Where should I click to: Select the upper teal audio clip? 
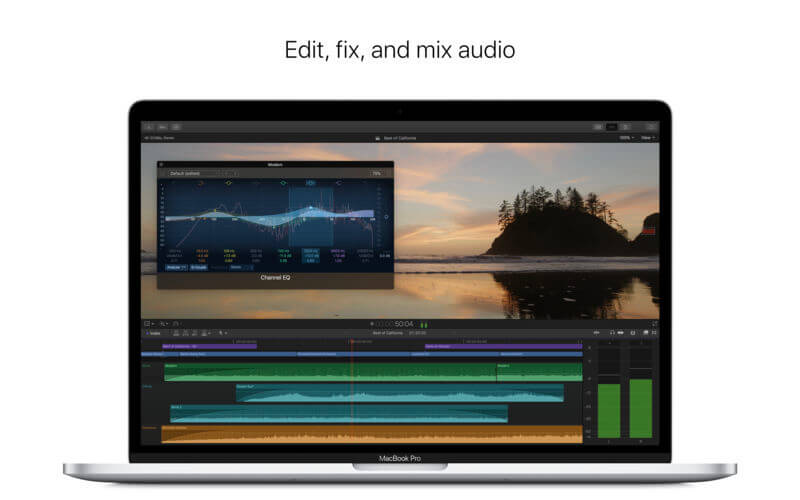399,393
